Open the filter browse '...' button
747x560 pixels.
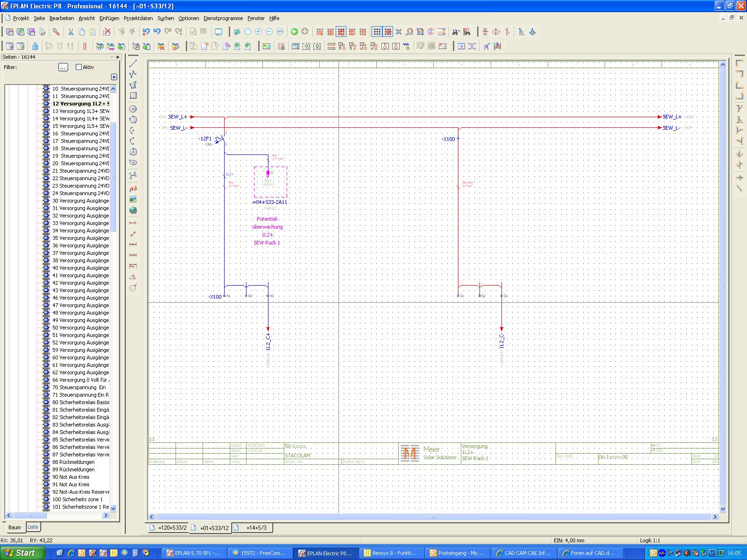(x=63, y=67)
